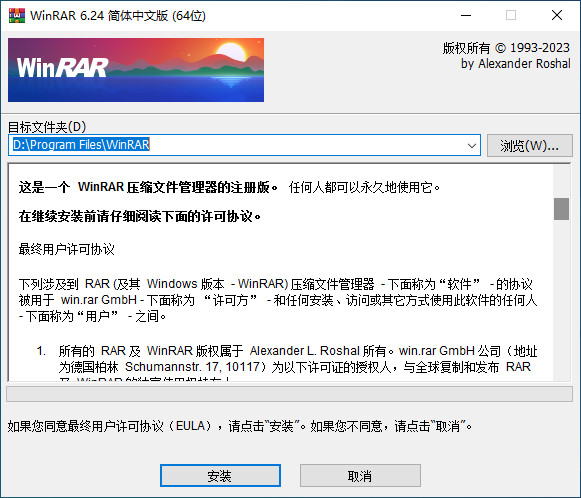
Task: Minimize the WinRAR installer window
Action: (466, 16)
